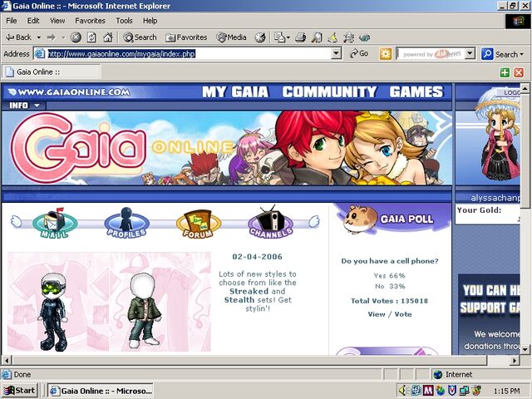Open the Favorites toolbar button

(x=186, y=37)
